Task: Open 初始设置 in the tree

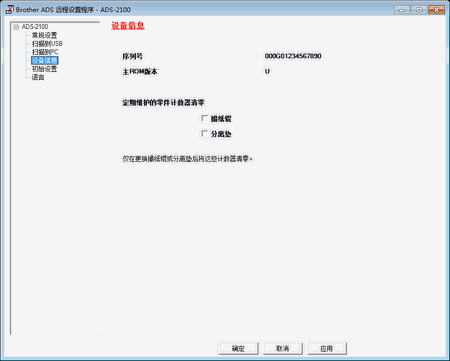Action: point(44,69)
